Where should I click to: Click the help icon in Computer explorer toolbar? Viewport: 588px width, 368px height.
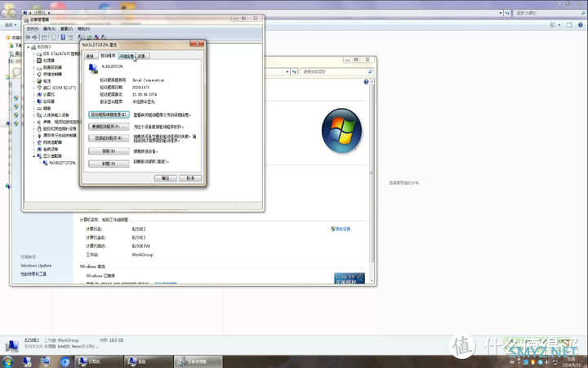581,25
